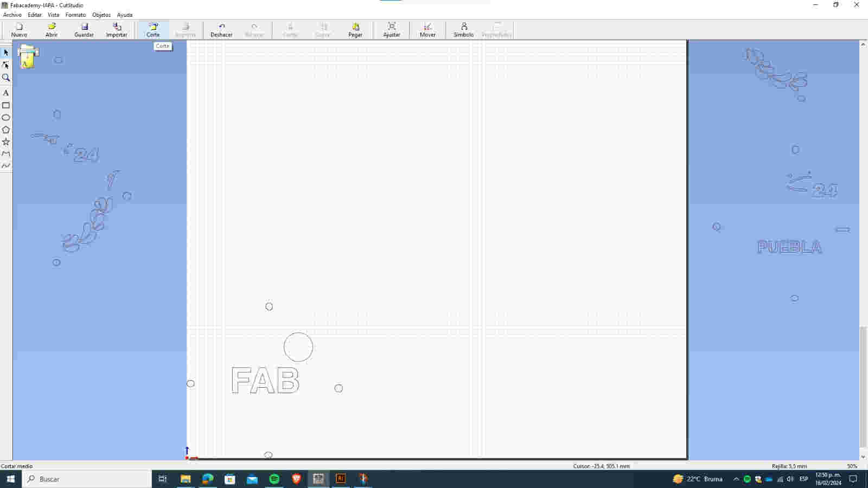The image size is (868, 488).
Task: Open the Ayuda menu
Action: [x=125, y=15]
